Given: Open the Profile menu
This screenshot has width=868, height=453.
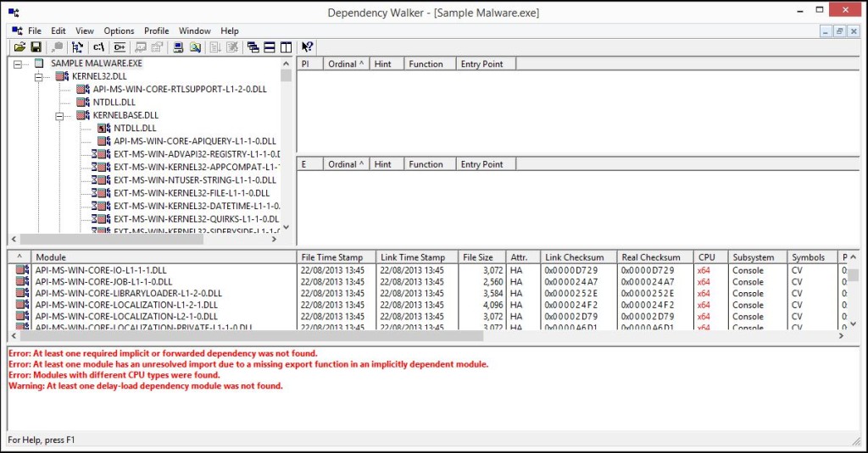Looking at the screenshot, I should click(157, 31).
